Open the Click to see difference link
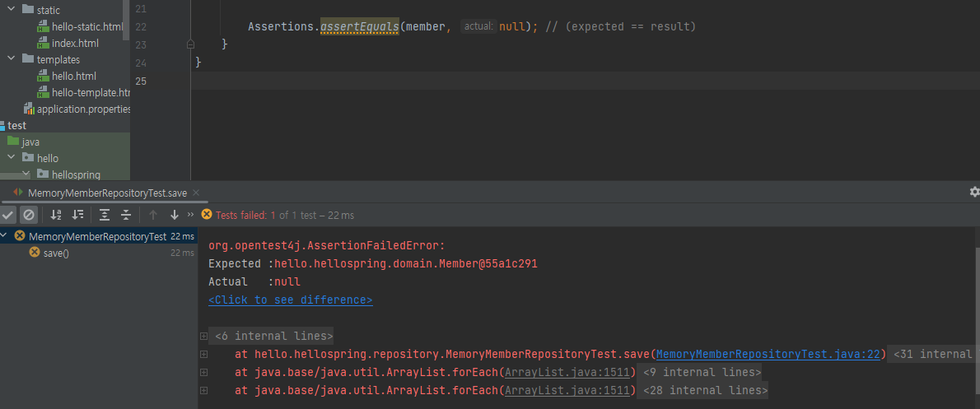Screen dimensions: 980x409 tap(290, 300)
